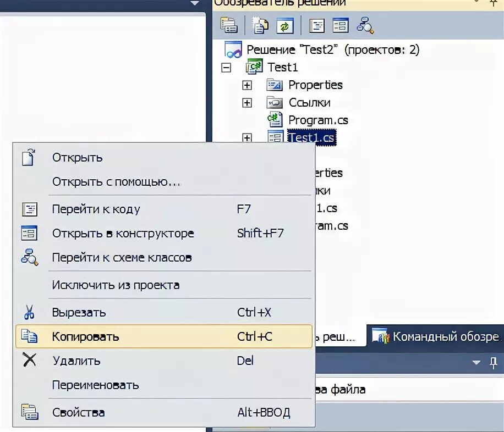This screenshot has width=504, height=432.
Task: Switch to the Командный обозреватель tab
Action: (x=435, y=336)
